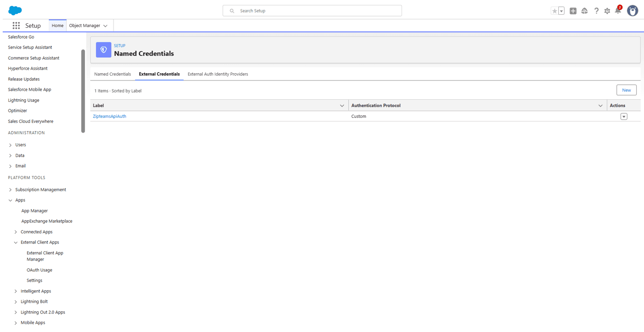Sort by the Label column header
Image resolution: width=644 pixels, height=332 pixels.
coord(98,106)
